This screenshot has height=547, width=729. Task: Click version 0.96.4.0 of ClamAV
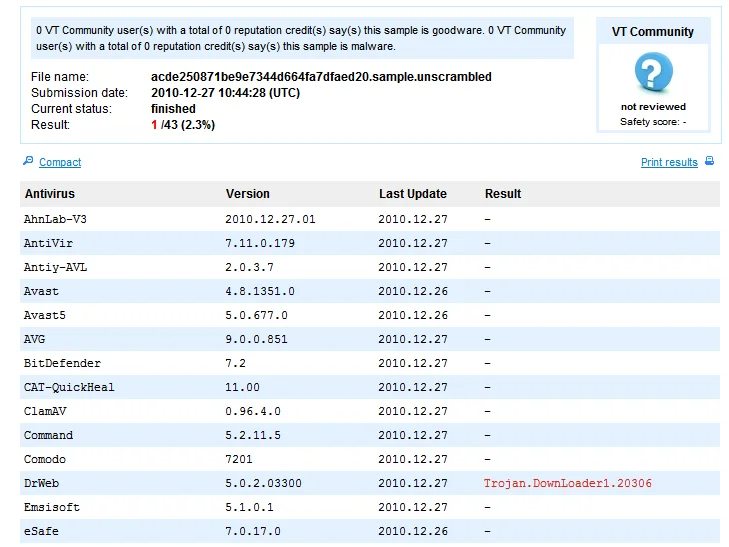click(x=253, y=411)
